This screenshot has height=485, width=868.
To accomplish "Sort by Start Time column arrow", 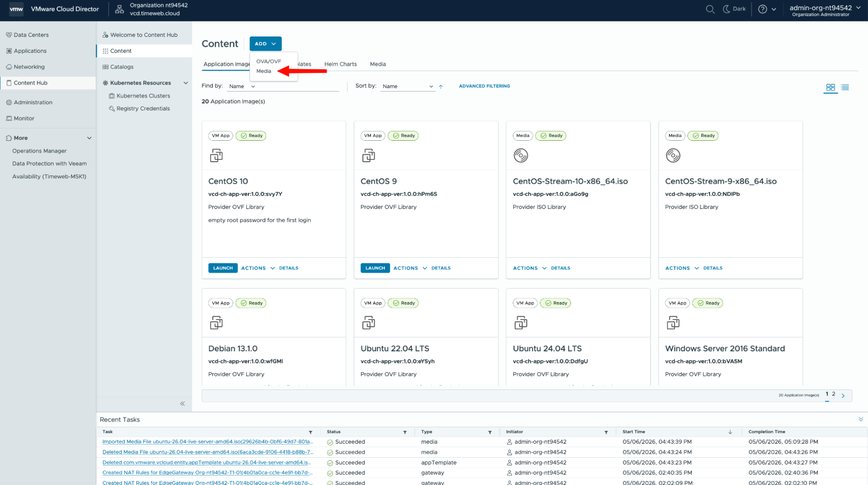I will tap(730, 432).
